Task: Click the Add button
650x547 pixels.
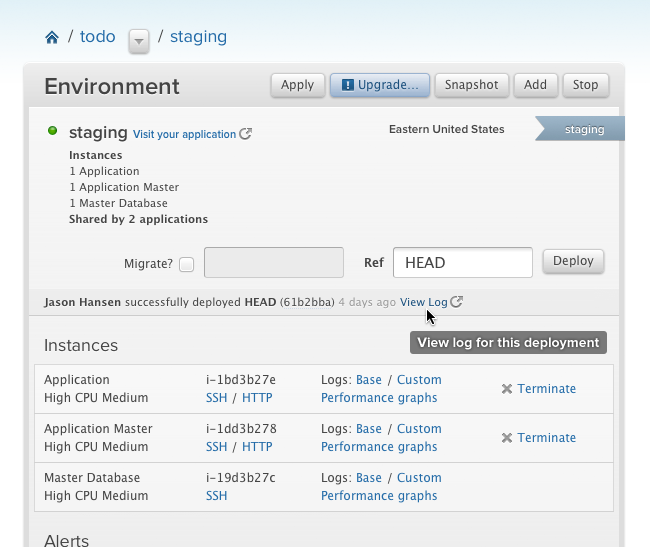Action: (x=535, y=85)
